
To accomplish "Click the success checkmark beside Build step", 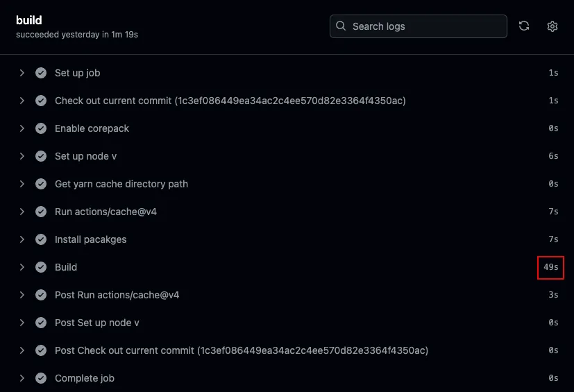I will [x=41, y=267].
